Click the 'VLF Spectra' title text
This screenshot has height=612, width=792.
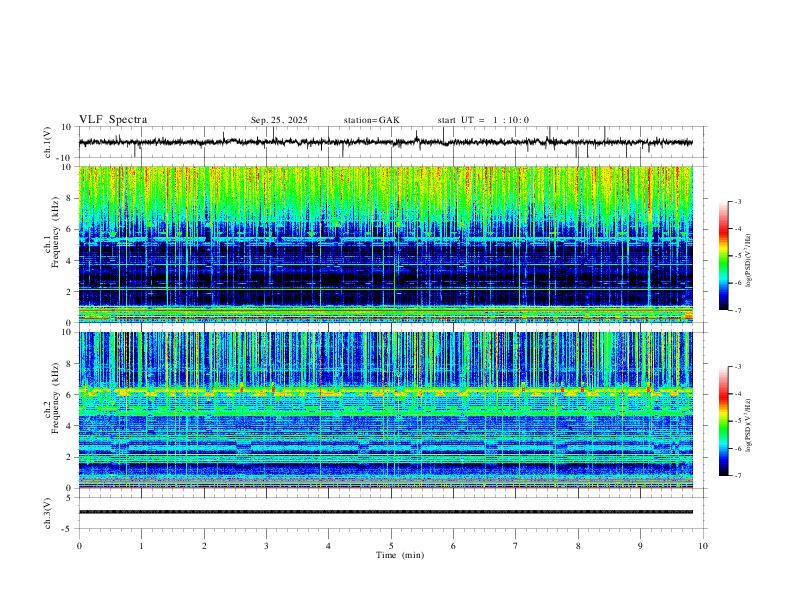pyautogui.click(x=113, y=120)
